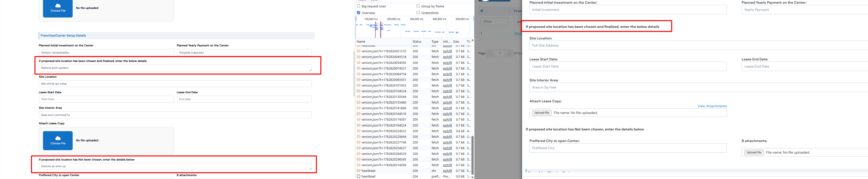The image size is (868, 179).
Task: Sort network requests by the Type column header
Action: click(436, 42)
